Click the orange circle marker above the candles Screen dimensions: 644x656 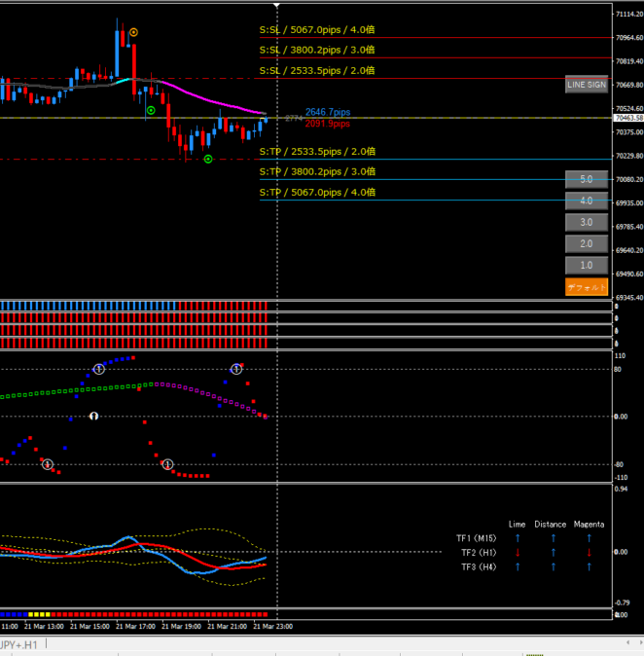(134, 32)
